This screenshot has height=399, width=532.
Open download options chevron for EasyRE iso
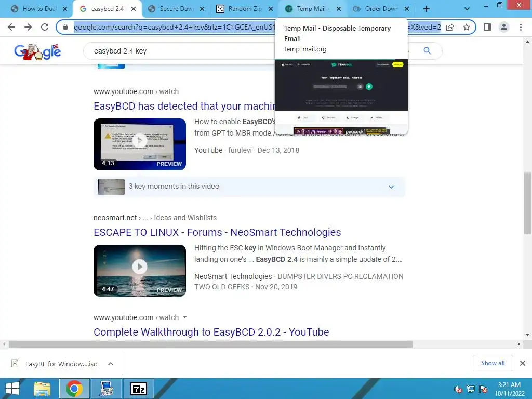tap(111, 364)
